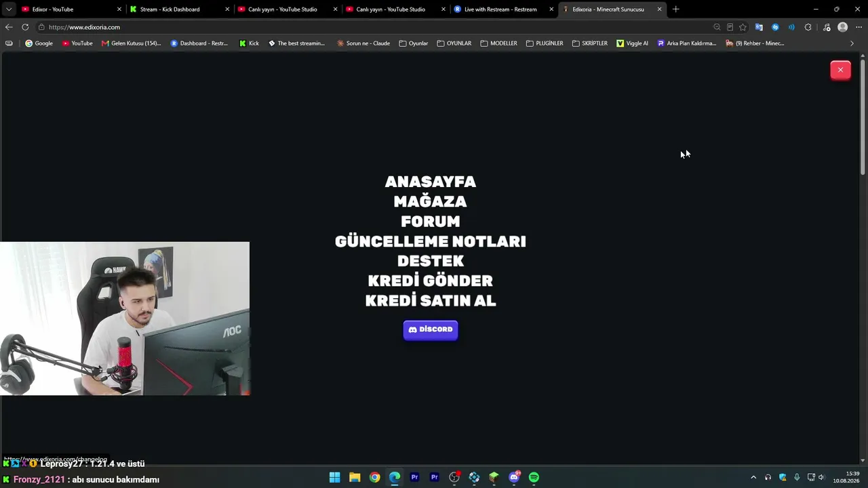The height and width of the screenshot is (488, 868).
Task: Add this page to favorites star
Action: click(x=743, y=27)
